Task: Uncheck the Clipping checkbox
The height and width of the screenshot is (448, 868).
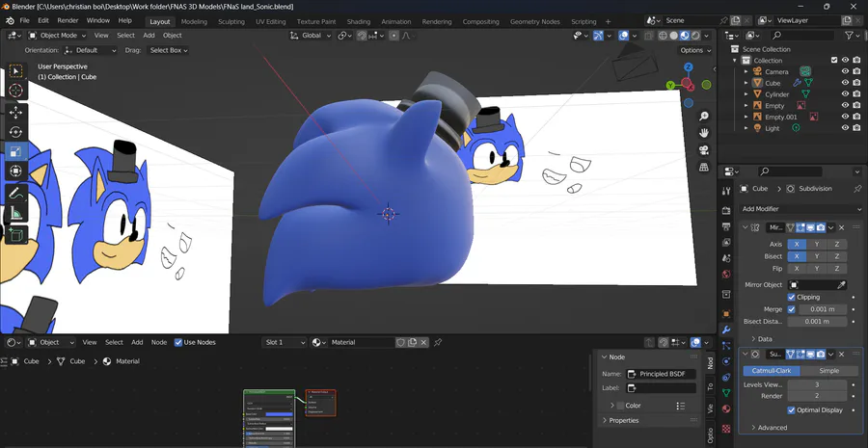Action: [x=791, y=297]
